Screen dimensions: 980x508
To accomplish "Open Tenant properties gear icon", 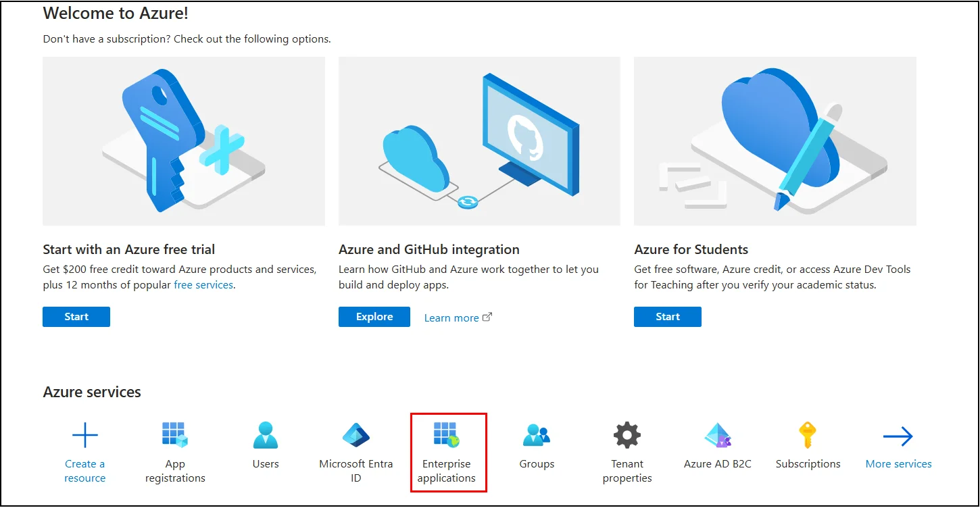I will 627,436.
